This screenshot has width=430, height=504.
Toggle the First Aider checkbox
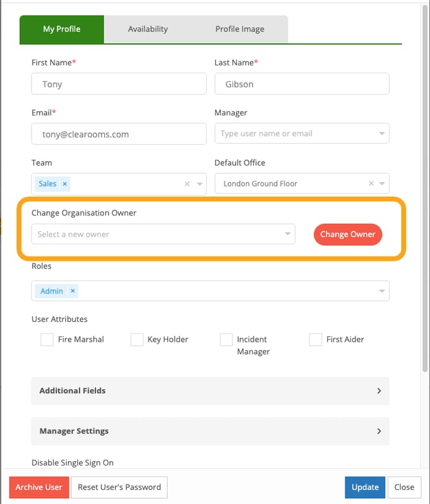(315, 340)
